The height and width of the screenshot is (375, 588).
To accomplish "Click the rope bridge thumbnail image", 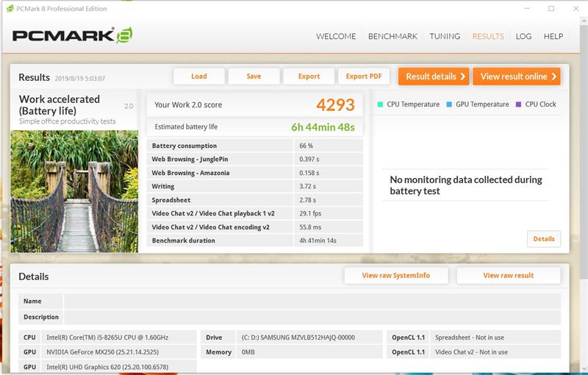I will (x=74, y=191).
